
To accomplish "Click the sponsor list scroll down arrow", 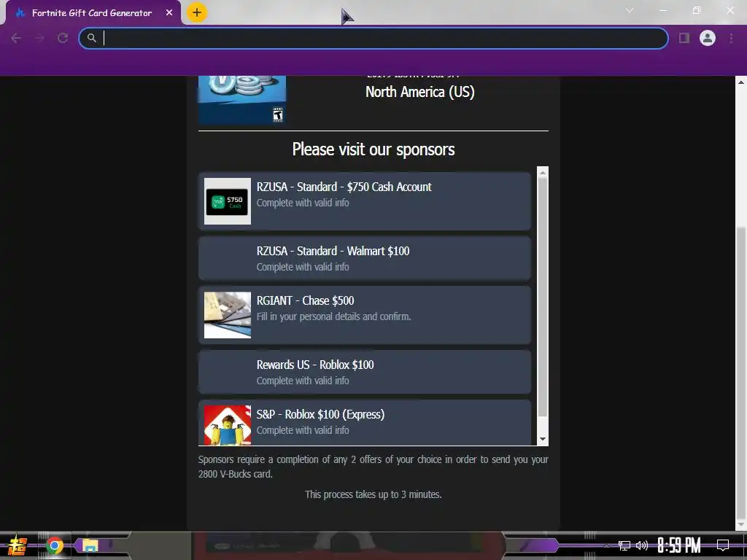I will point(542,439).
